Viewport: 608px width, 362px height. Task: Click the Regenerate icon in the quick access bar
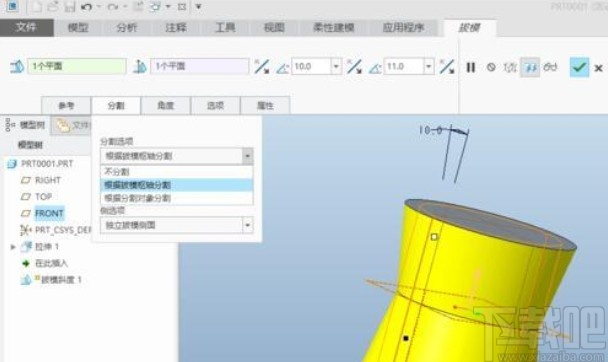138,7
